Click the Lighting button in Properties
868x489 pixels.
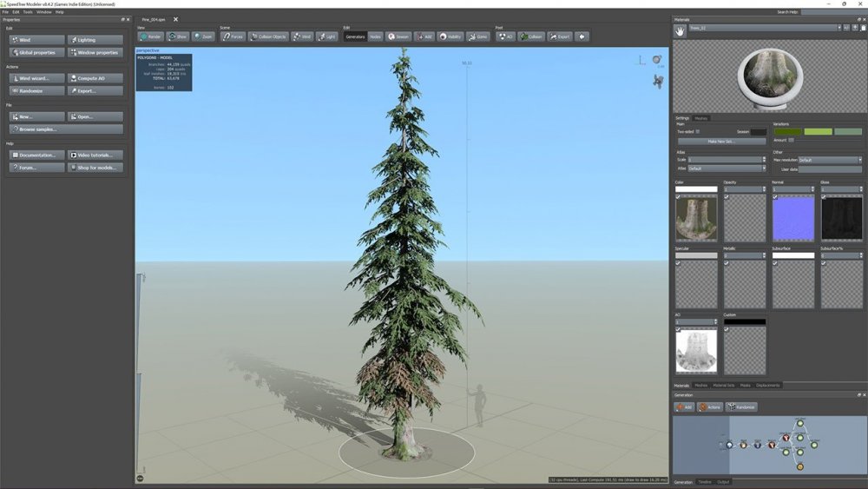[95, 40]
